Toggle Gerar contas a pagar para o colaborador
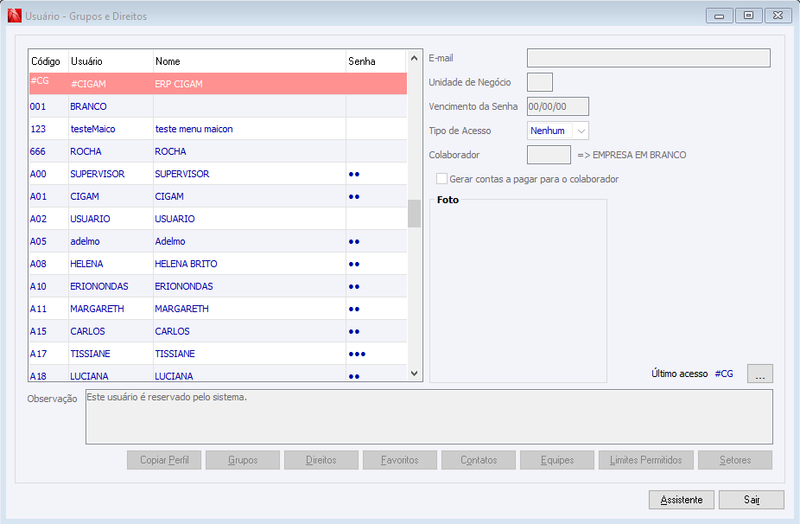800x524 pixels. [x=442, y=179]
